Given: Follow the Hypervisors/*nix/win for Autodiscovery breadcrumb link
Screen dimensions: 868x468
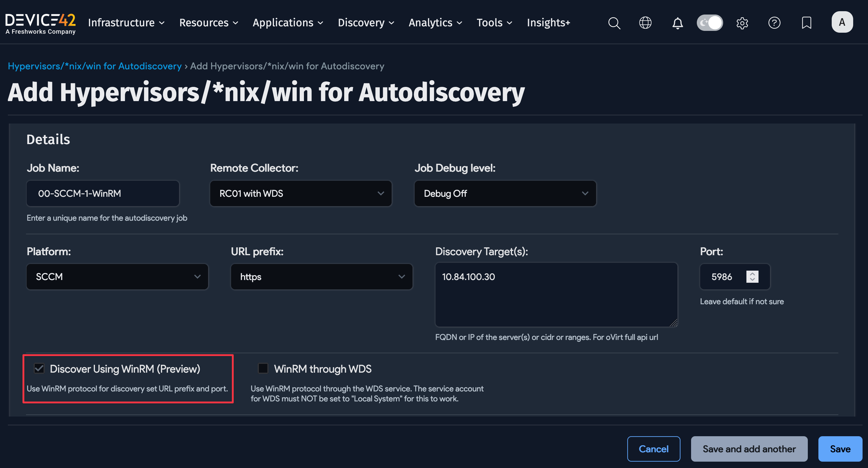Looking at the screenshot, I should point(95,66).
